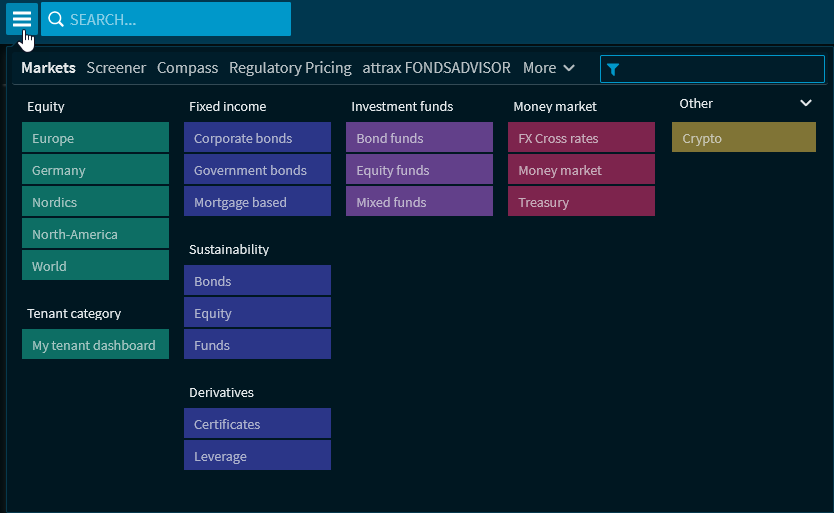Select Certificates under Derivatives

257,424
